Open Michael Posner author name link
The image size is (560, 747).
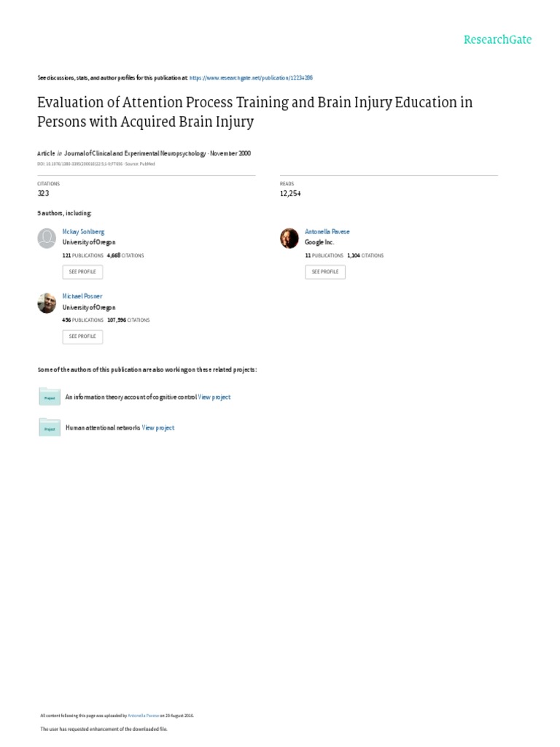[x=82, y=296]
